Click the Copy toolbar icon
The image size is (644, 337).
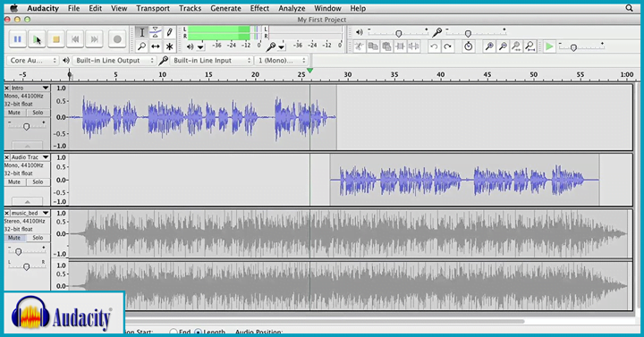[373, 46]
